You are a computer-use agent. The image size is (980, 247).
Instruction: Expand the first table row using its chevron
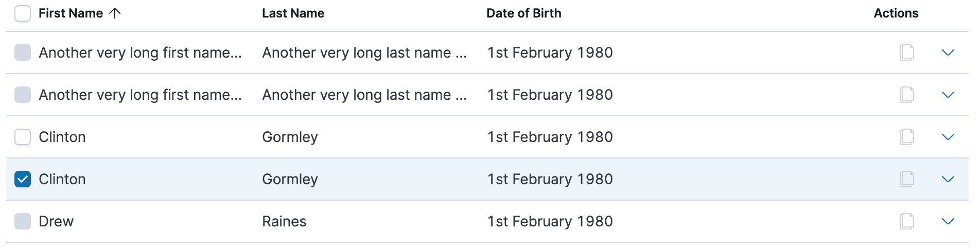coord(948,52)
